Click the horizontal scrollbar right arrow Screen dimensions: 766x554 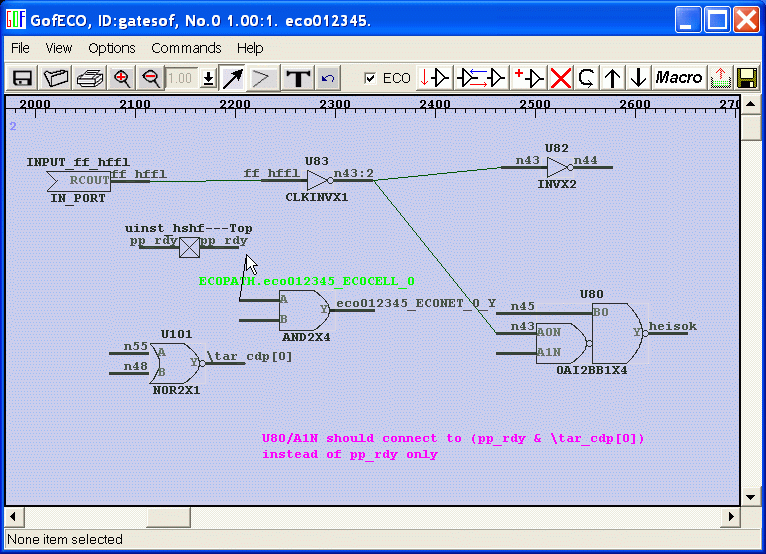[x=732, y=516]
